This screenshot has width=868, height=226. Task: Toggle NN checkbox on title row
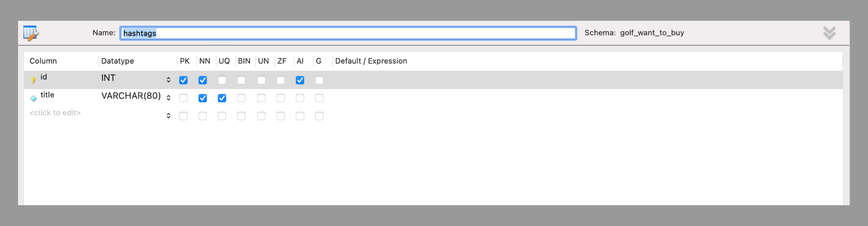click(203, 98)
